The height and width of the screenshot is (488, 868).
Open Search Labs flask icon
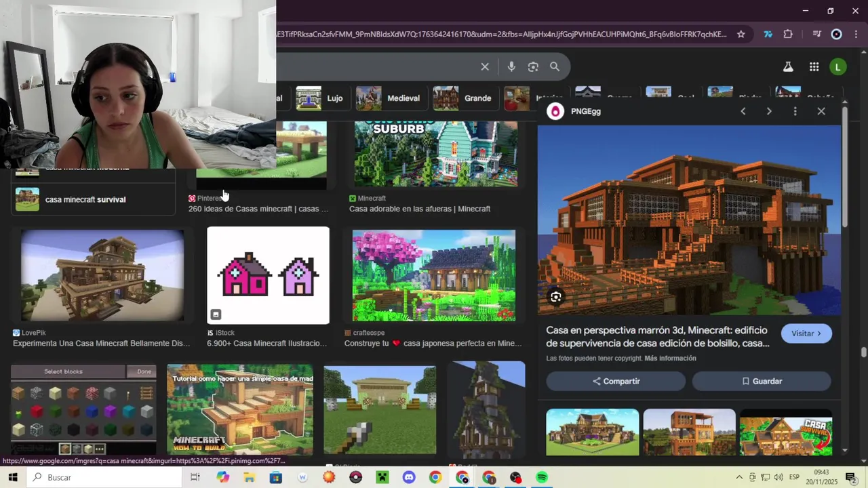788,66
